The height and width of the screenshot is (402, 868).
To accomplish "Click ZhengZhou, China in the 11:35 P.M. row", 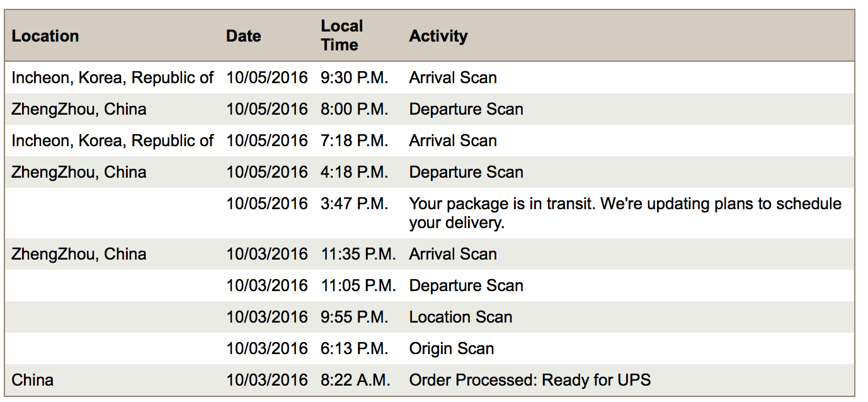I will [79, 254].
